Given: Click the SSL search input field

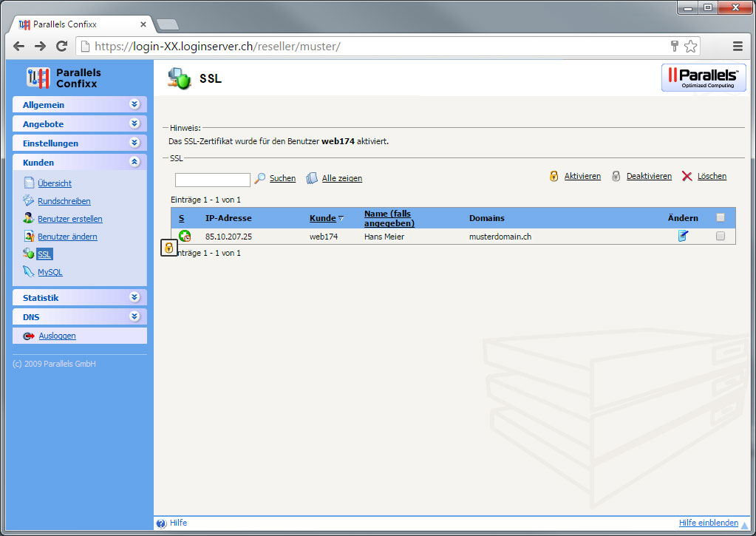Looking at the screenshot, I should tap(213, 180).
